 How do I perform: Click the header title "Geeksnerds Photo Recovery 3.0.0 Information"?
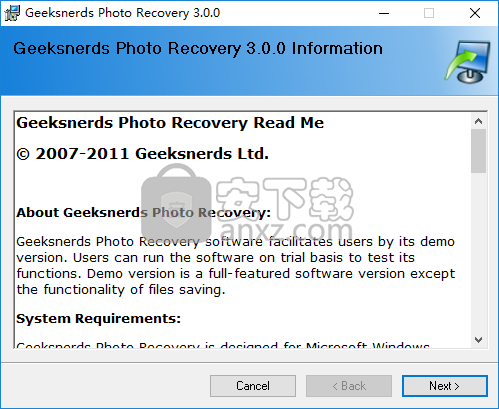198,48
